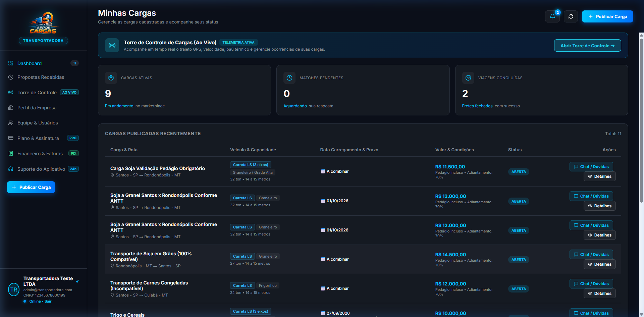644x317 pixels.
Task: Click the Em andamento link in Cargas Ativas
Action: coord(119,106)
